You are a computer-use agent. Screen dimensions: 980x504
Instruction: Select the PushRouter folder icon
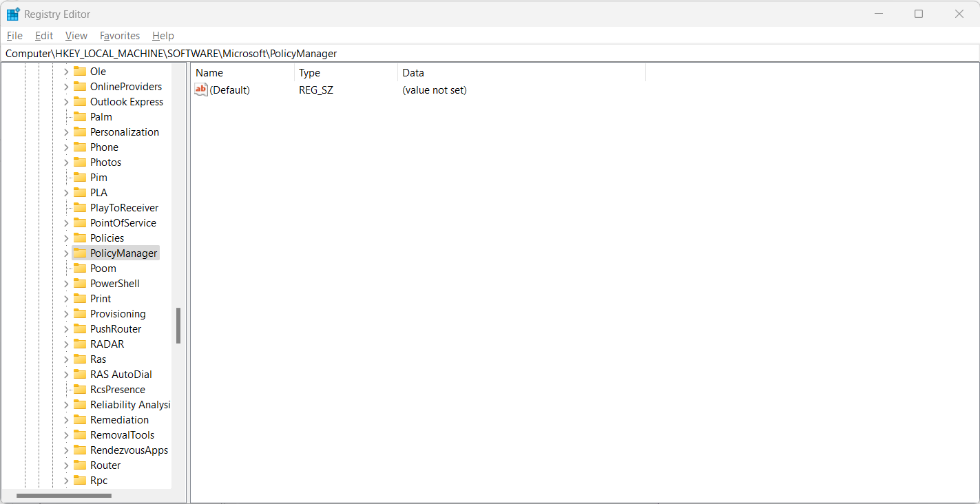(80, 329)
